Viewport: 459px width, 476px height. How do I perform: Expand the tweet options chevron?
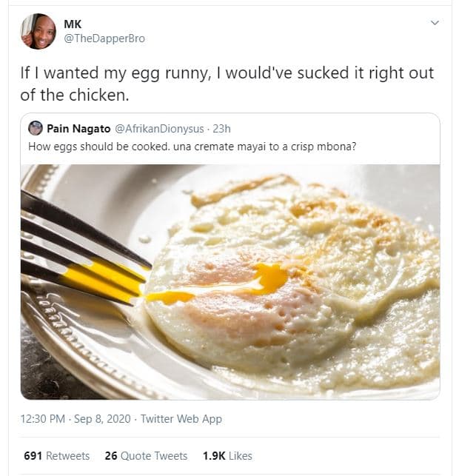[435, 23]
